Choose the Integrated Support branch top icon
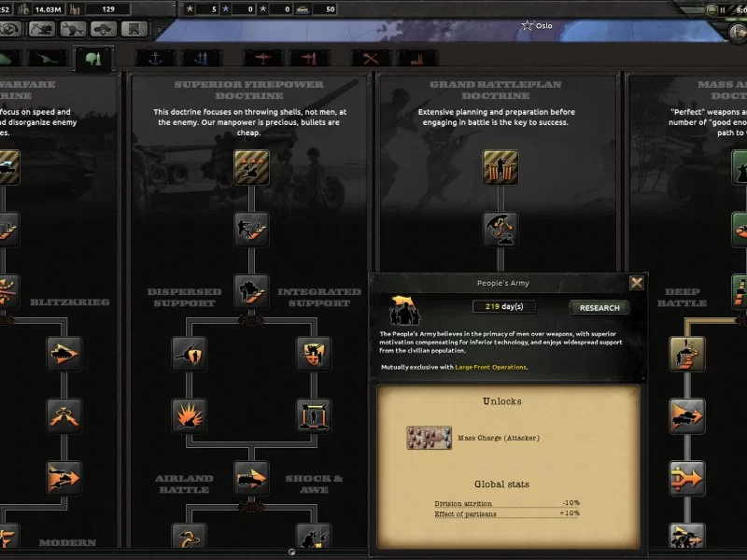Viewport: 747px width, 560px height. (x=314, y=354)
